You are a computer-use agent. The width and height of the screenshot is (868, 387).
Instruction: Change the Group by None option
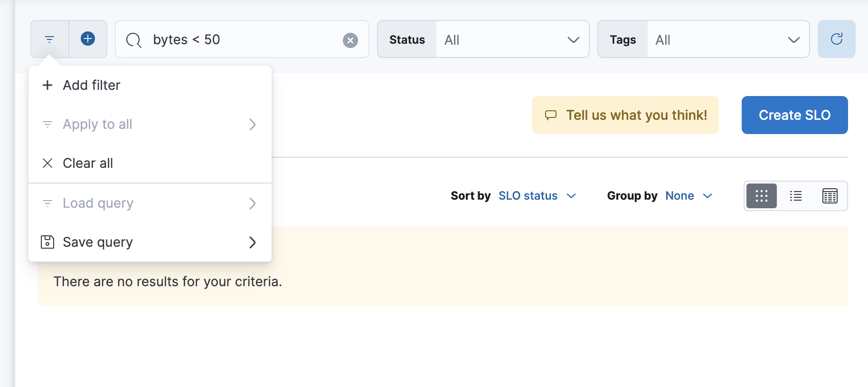click(x=689, y=196)
